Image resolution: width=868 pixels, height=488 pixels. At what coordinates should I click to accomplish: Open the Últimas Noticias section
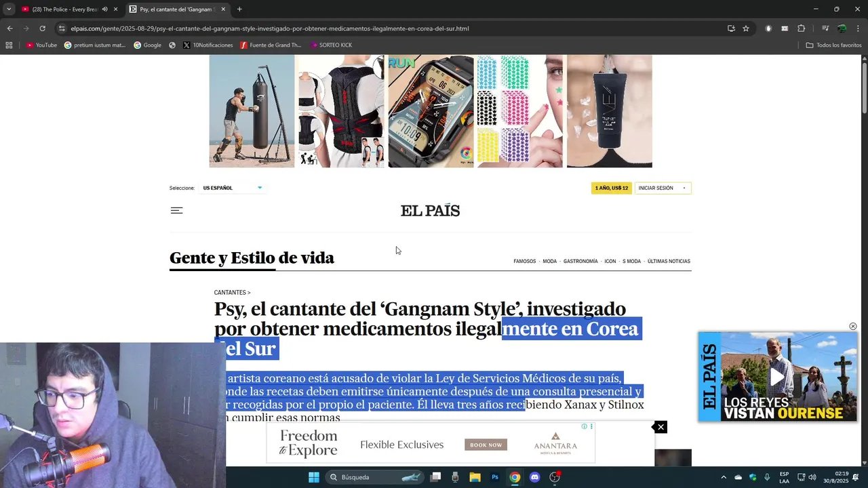669,262
